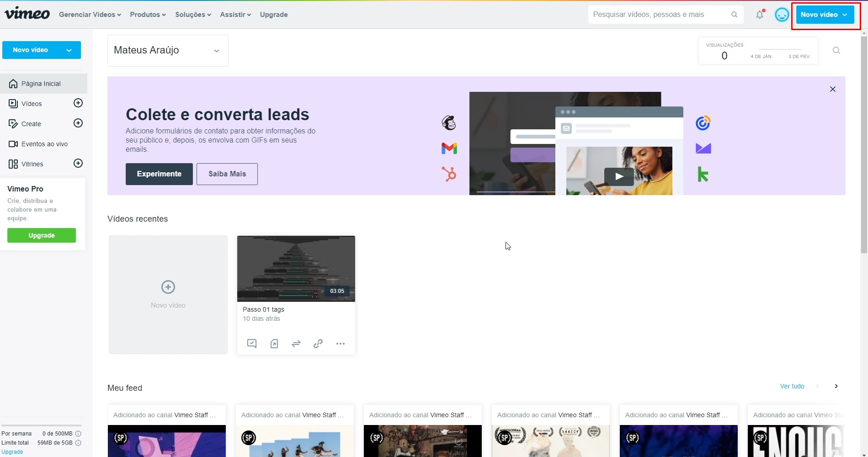
Task: Click the play button on banner video
Action: 619,176
